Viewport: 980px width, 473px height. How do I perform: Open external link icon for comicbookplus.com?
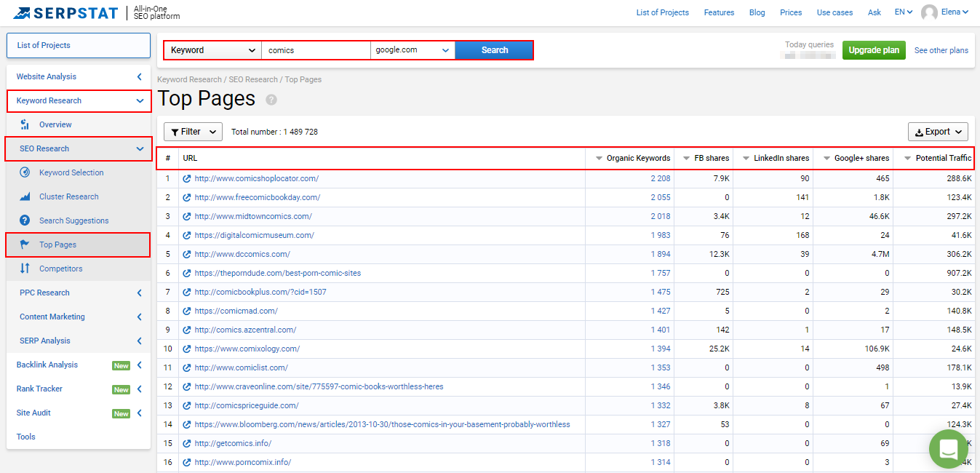(187, 292)
